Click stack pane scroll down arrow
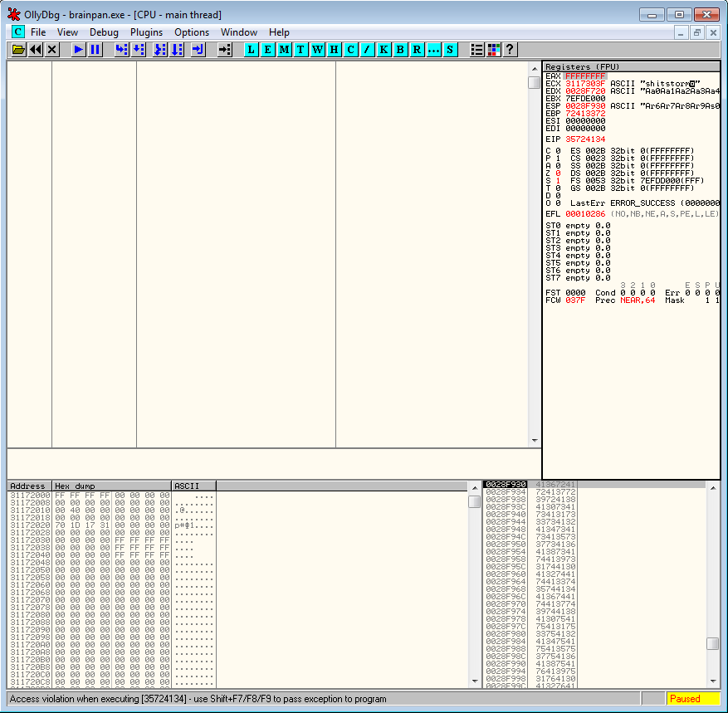This screenshot has height=713, width=728. pyautogui.click(x=713, y=681)
